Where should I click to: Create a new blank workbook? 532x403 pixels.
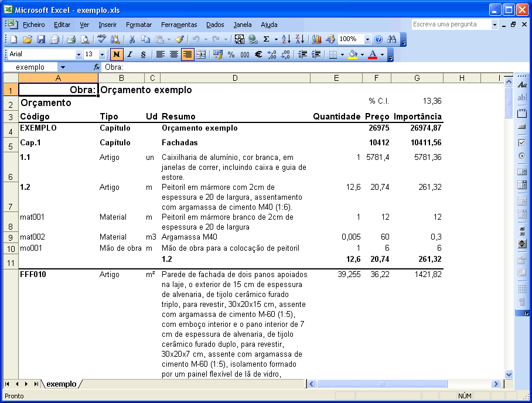14,39
